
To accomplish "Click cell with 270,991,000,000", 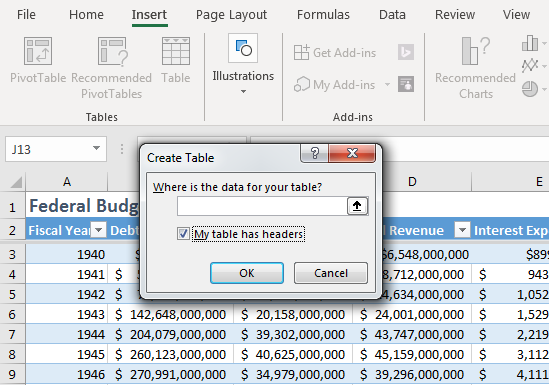I will point(171,374).
